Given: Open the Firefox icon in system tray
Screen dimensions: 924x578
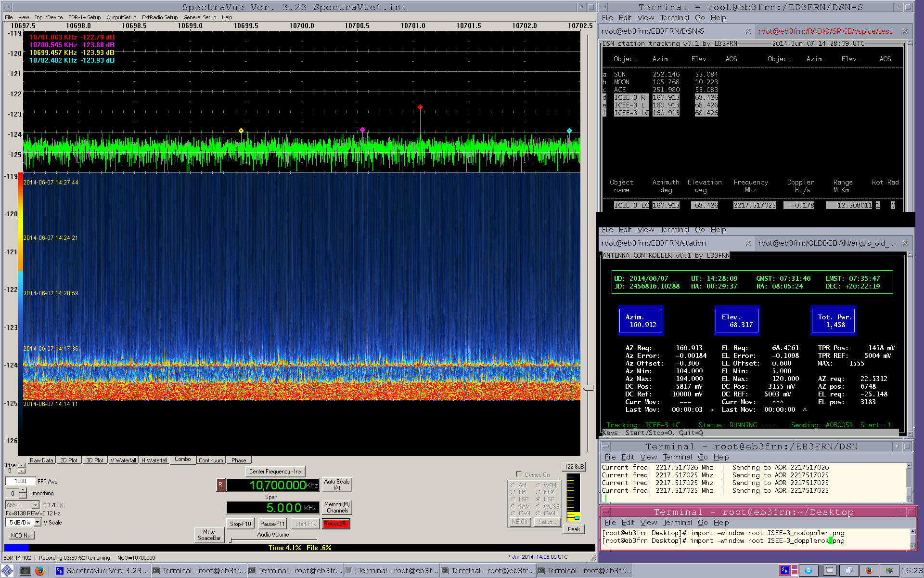Looking at the screenshot, I should point(869,571).
